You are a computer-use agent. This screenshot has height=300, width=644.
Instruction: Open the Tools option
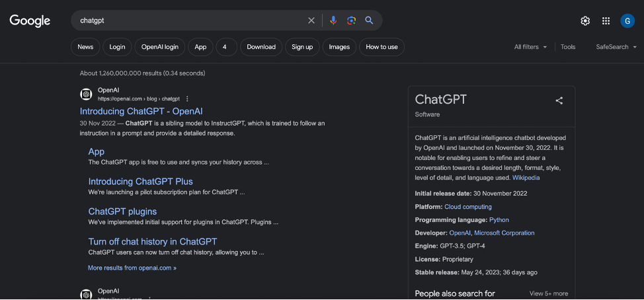point(568,47)
